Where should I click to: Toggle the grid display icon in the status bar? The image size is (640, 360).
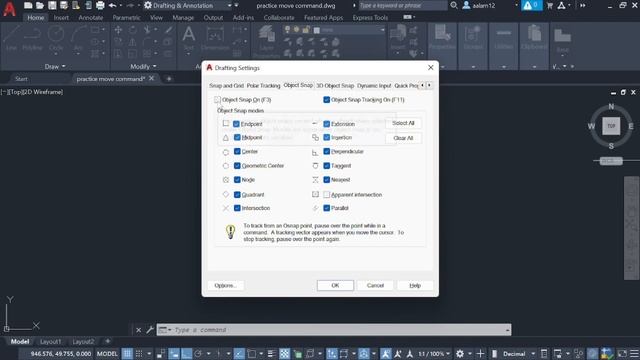pyautogui.click(x=127, y=353)
